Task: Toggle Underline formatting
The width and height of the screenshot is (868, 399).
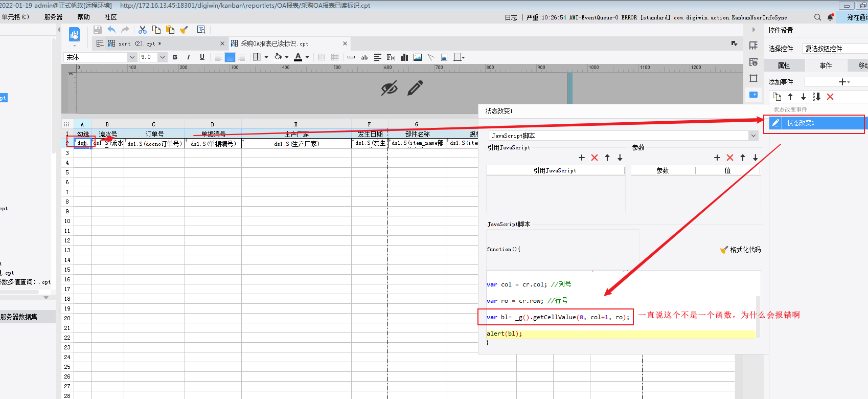Action: (202, 57)
